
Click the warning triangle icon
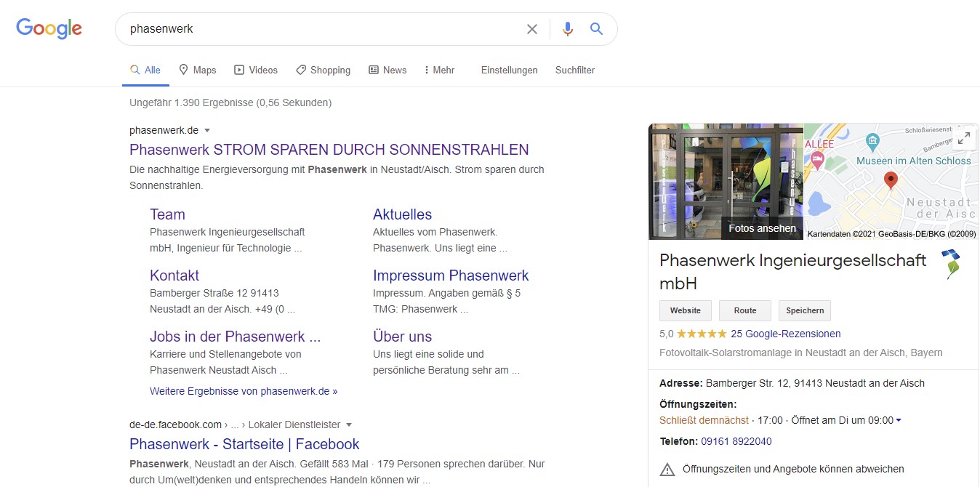pos(667,469)
